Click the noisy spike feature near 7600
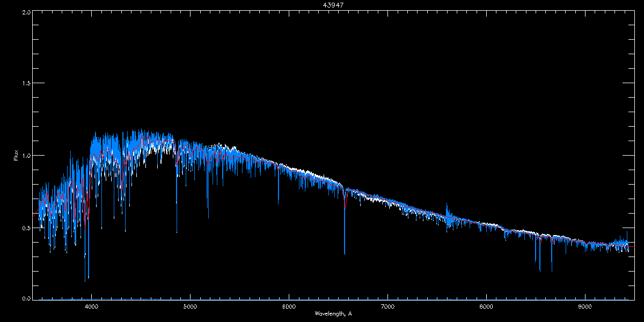The image size is (644, 322). (448, 216)
